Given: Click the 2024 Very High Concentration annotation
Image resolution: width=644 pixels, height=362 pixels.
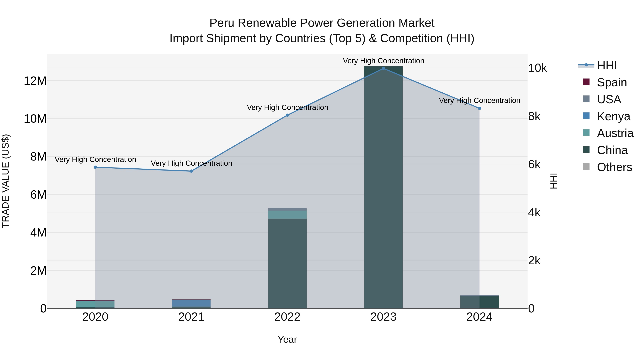Looking at the screenshot, I should point(479,100).
